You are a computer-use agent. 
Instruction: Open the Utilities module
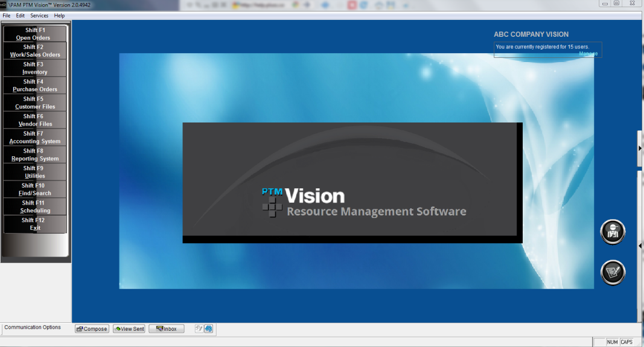pyautogui.click(x=35, y=171)
